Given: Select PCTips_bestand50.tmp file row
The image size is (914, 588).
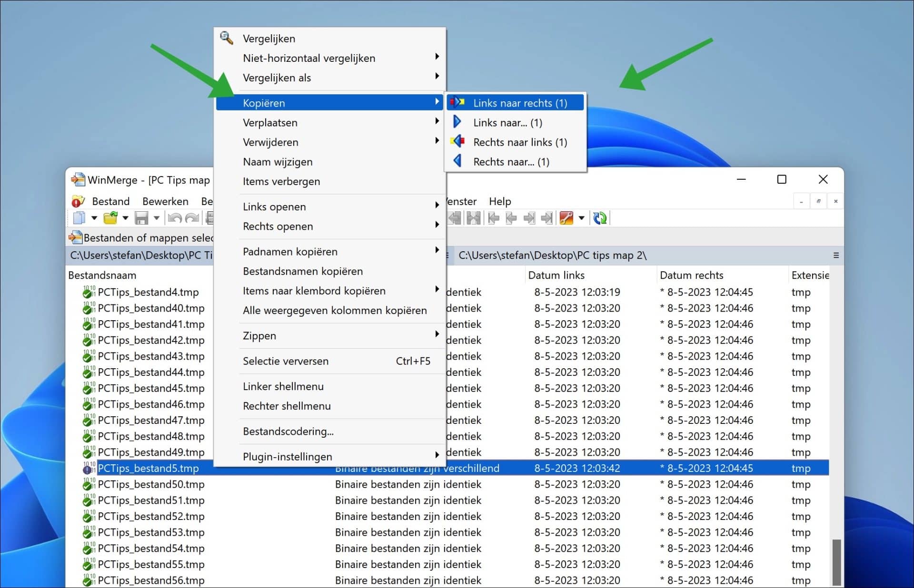Looking at the screenshot, I should 151,484.
